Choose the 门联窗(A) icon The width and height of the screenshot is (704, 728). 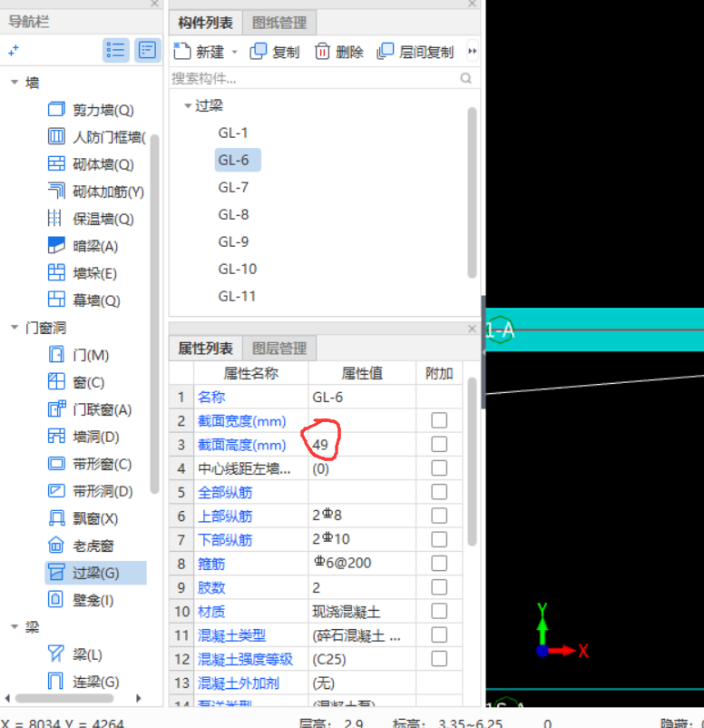point(56,409)
